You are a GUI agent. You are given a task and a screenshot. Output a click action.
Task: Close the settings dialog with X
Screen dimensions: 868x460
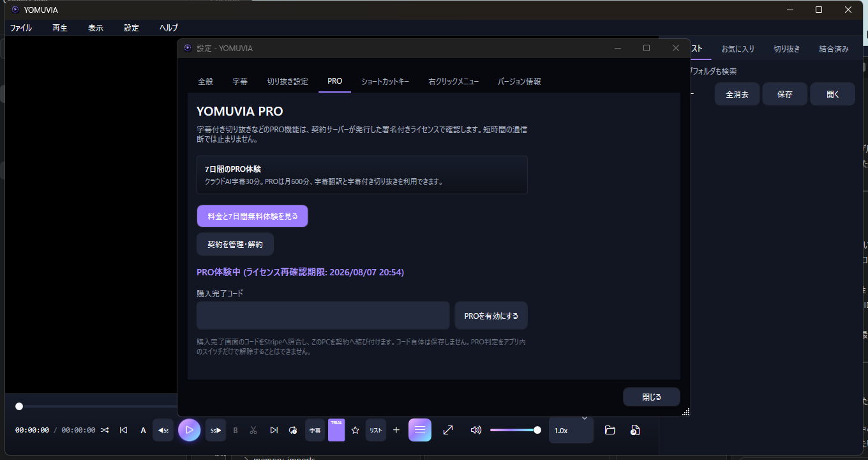(x=676, y=48)
